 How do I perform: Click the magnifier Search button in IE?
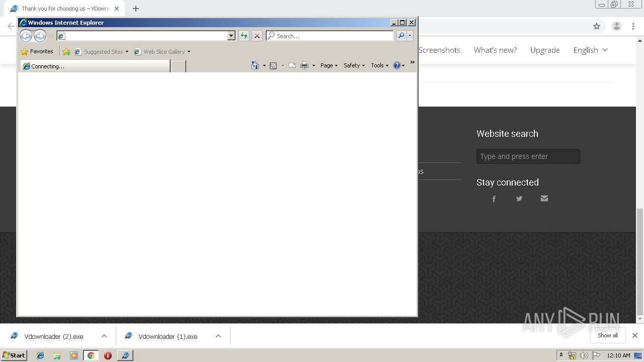401,36
